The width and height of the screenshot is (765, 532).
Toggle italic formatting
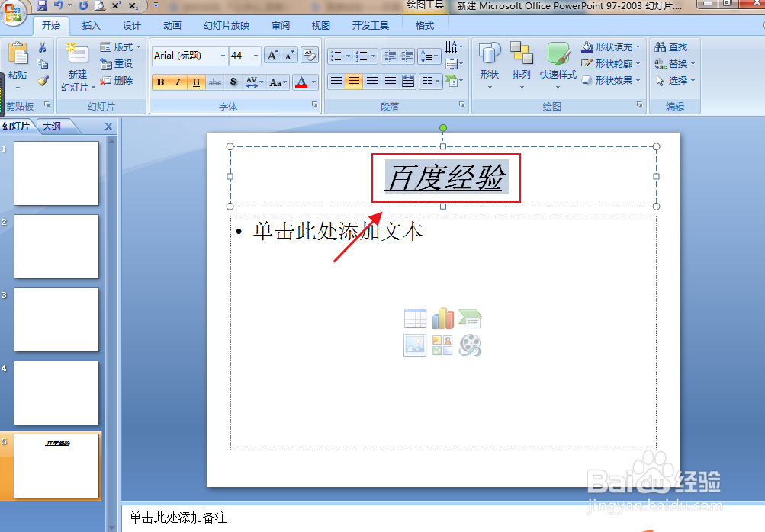pyautogui.click(x=178, y=82)
